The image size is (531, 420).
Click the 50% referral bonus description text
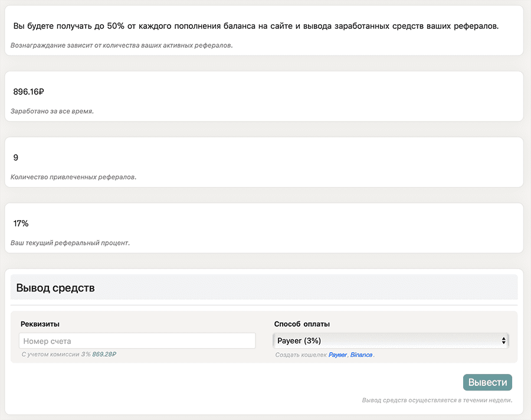click(255, 26)
